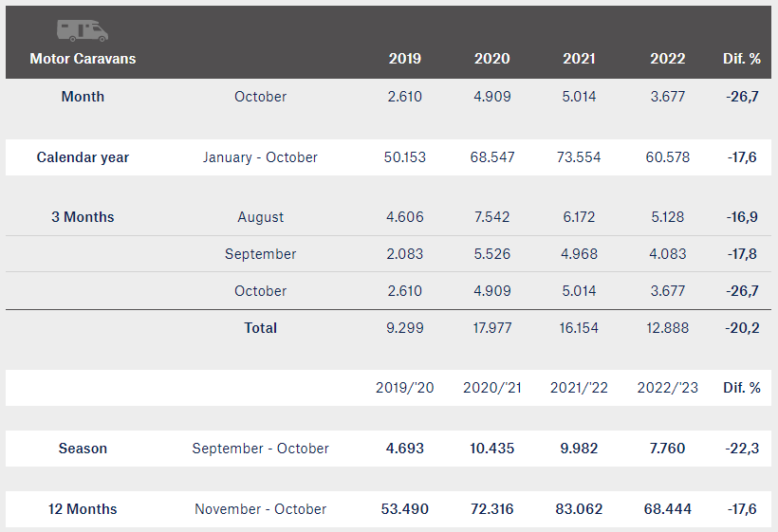Click the September row label
Image resolution: width=778 pixels, height=532 pixels.
(x=260, y=254)
